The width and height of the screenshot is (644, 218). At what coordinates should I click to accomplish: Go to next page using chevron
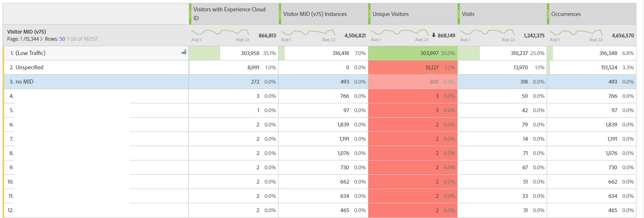pos(42,39)
